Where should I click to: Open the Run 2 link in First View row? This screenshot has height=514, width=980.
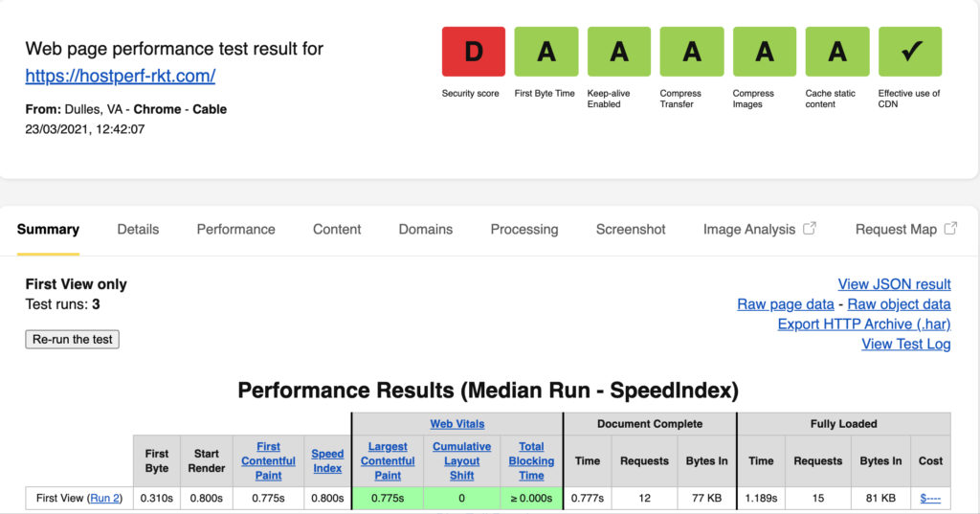click(104, 498)
